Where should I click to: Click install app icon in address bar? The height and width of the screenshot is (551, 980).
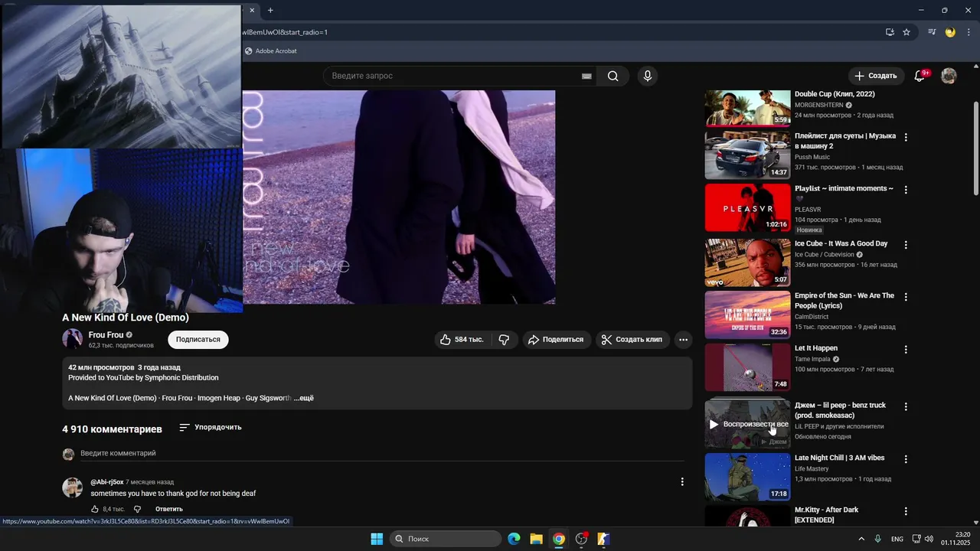[x=890, y=32]
